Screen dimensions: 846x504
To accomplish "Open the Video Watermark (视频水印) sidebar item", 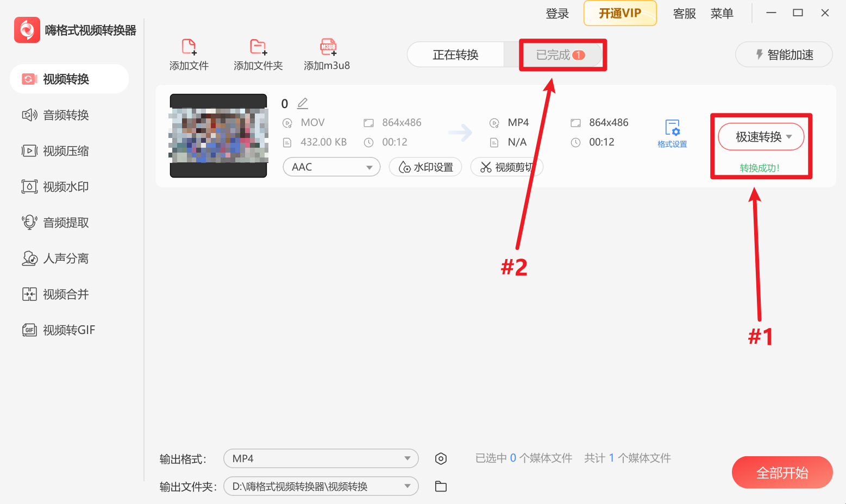I will [66, 187].
